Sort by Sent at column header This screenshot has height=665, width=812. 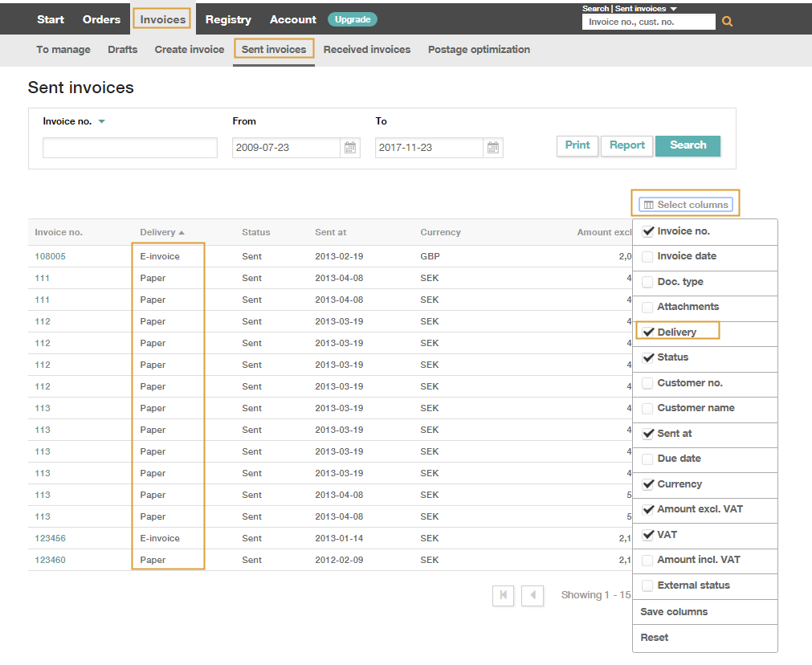point(330,233)
